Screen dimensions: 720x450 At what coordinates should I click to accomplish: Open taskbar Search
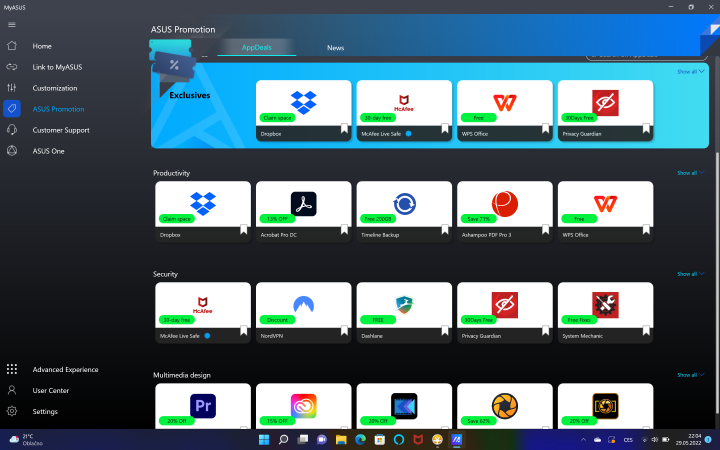click(283, 439)
